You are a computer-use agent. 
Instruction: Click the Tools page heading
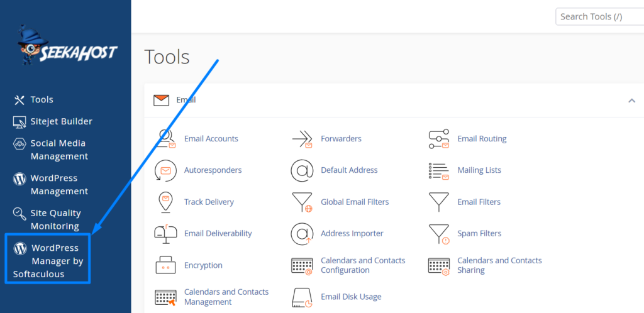point(167,57)
